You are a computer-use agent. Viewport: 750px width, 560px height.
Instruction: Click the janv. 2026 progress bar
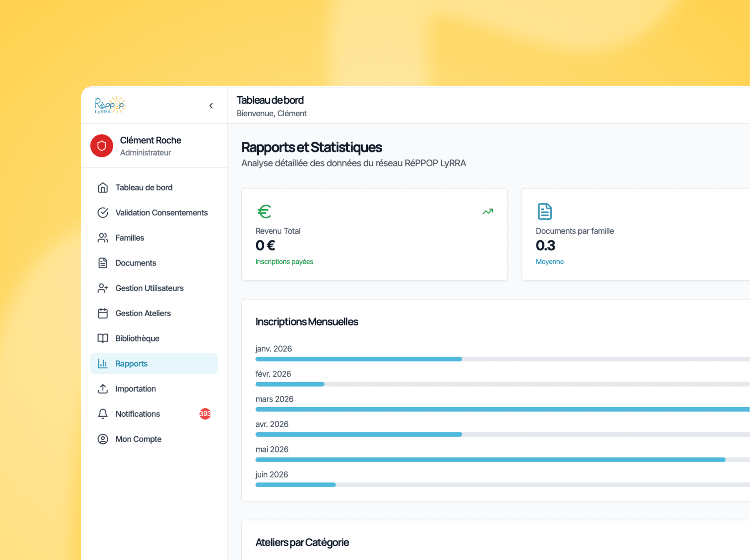click(x=502, y=359)
